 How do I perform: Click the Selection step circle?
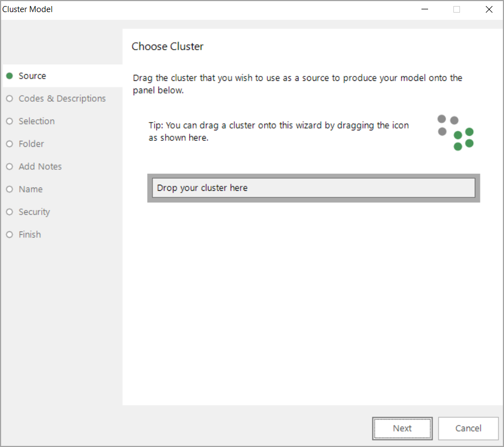[x=10, y=121]
